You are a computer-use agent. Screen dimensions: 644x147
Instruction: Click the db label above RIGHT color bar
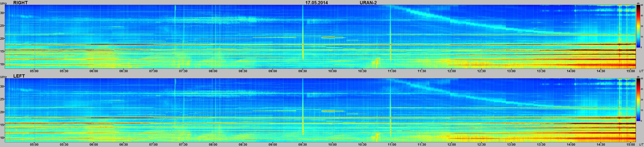click(638, 3)
